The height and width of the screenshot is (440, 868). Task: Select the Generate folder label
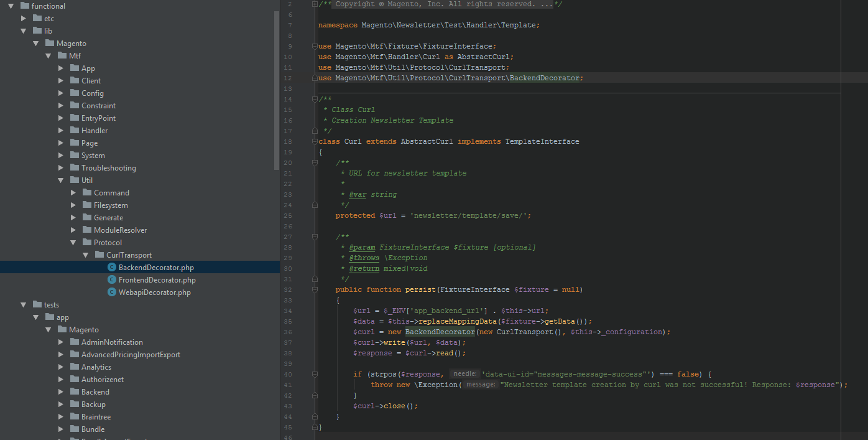[x=109, y=218]
